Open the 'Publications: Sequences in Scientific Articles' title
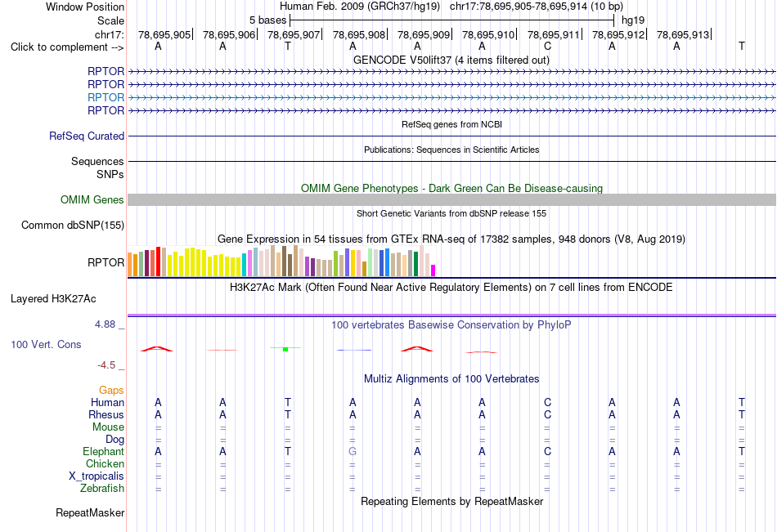 click(451, 150)
